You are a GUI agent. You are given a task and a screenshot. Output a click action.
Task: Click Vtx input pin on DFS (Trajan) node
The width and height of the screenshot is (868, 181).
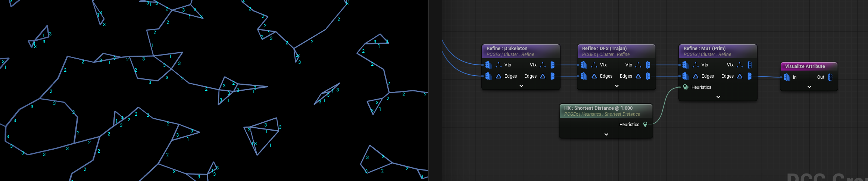[x=584, y=65]
